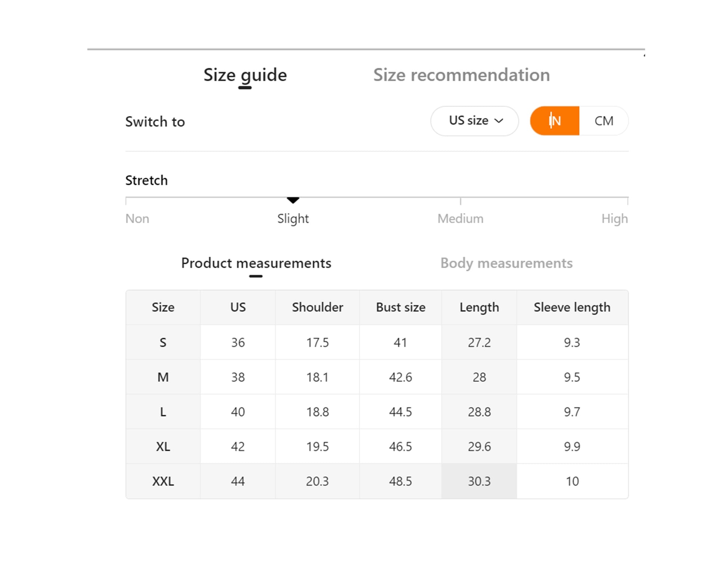728x563 pixels.
Task: Switch to the Size recommendation tab
Action: pos(461,75)
